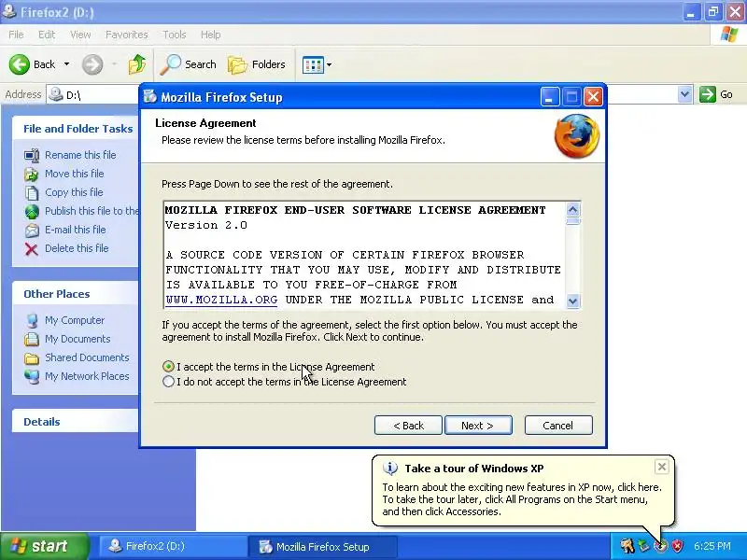Image resolution: width=747 pixels, height=560 pixels.
Task: Open the Tools menu in Explorer
Action: [x=175, y=35]
